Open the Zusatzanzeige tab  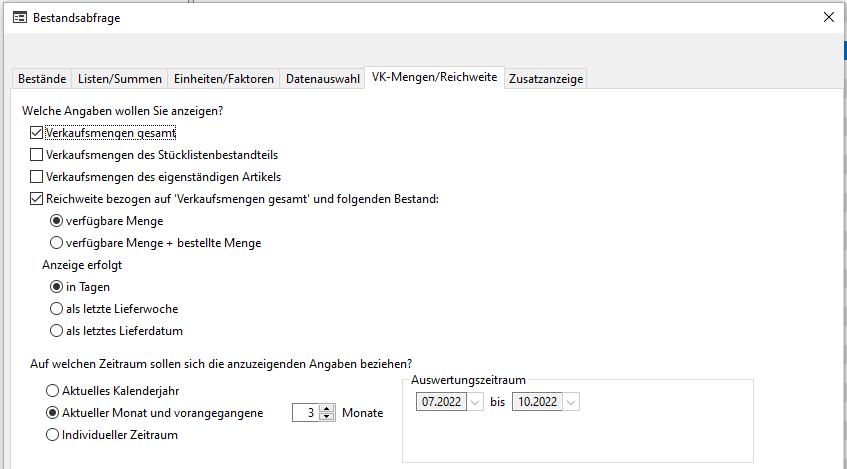tap(545, 79)
